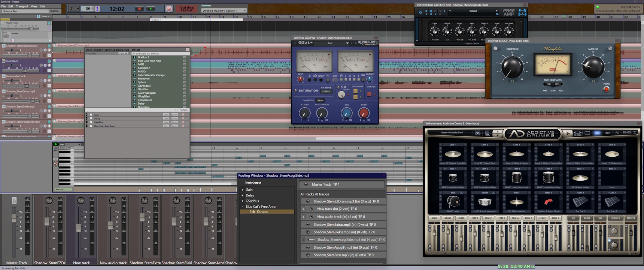This screenshot has height=270, width=644.
Task: Click the hi-hat kit piece
Action: (x=517, y=202)
